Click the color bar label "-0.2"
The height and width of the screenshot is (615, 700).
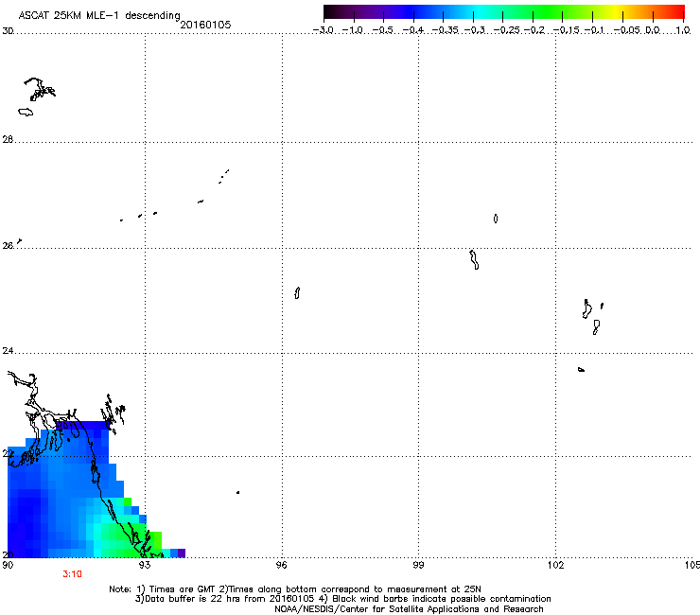click(x=534, y=30)
